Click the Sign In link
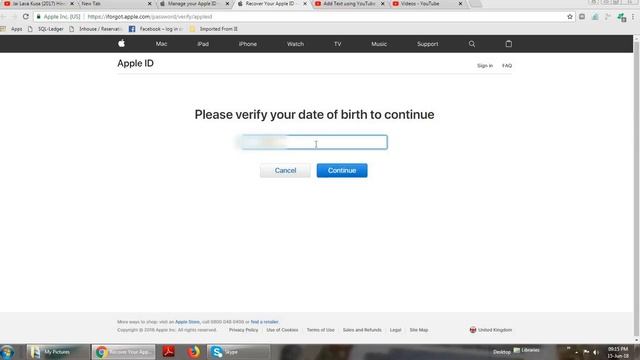This screenshot has height=360, width=640. coord(485,65)
